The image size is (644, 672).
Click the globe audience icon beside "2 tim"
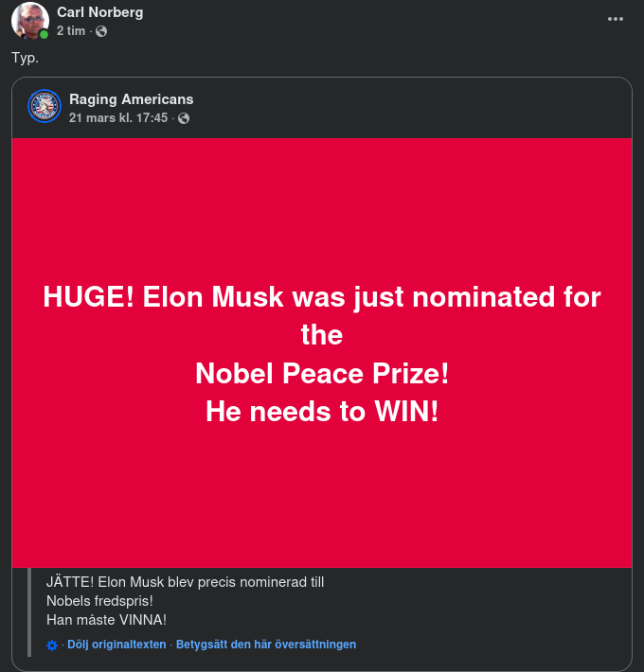[101, 31]
